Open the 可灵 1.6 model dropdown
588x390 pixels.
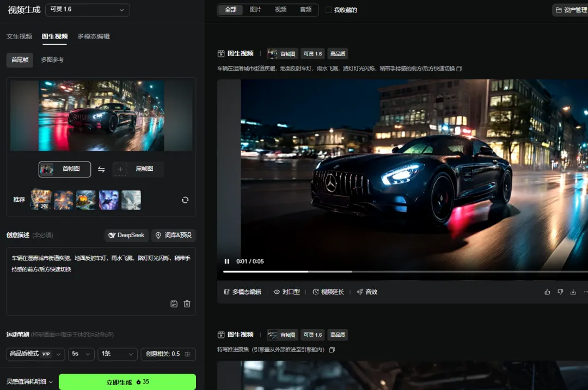coord(87,10)
